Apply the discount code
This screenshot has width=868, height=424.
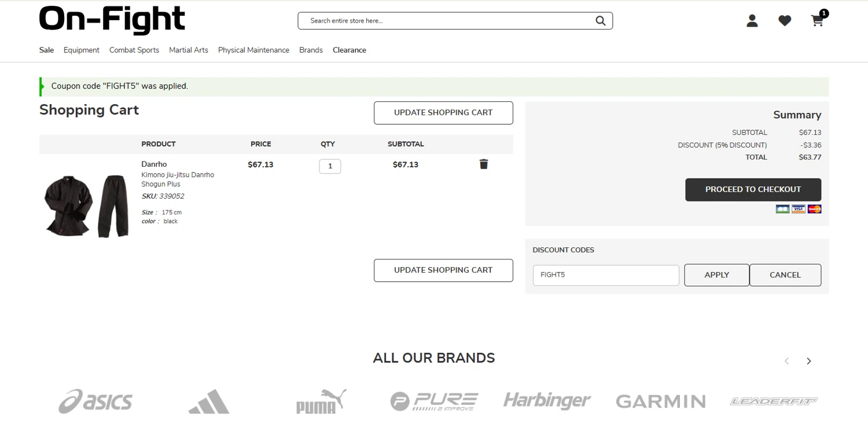(716, 275)
